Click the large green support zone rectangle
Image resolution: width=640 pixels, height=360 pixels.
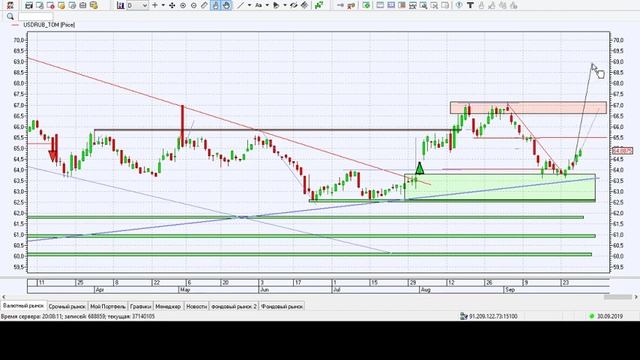click(500, 187)
